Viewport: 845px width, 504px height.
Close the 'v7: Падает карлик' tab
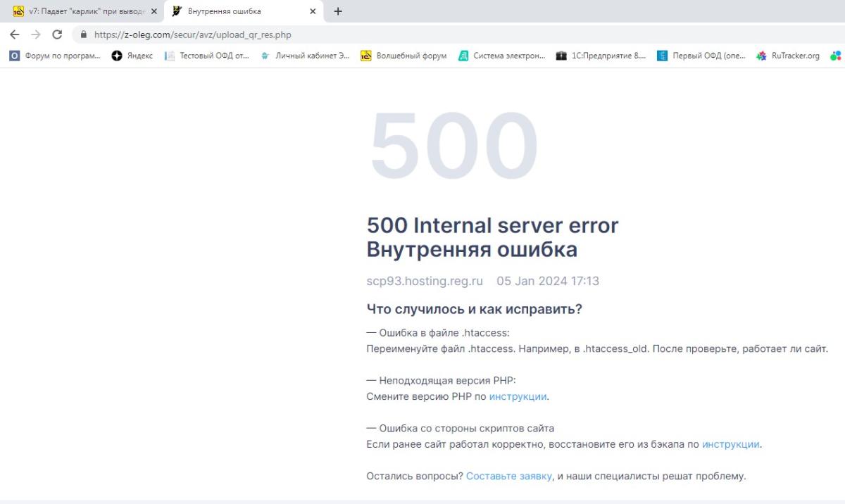coord(154,11)
